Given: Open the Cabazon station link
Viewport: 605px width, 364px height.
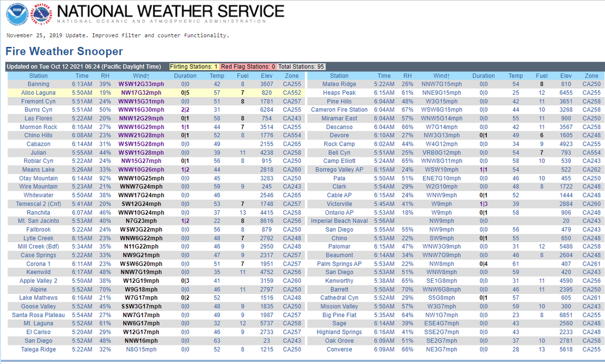Looking at the screenshot, I should coord(38,144).
